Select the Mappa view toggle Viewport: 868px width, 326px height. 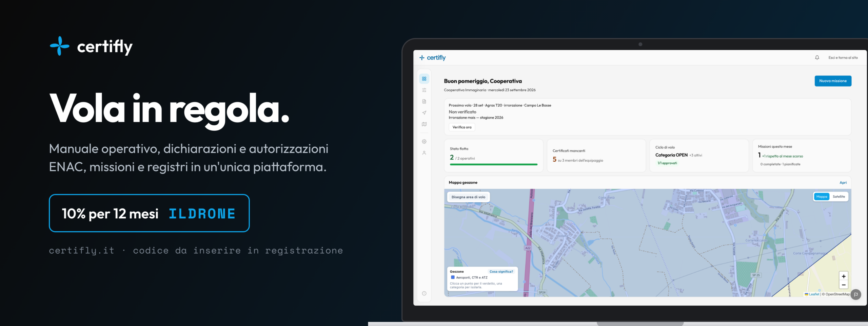pos(822,197)
